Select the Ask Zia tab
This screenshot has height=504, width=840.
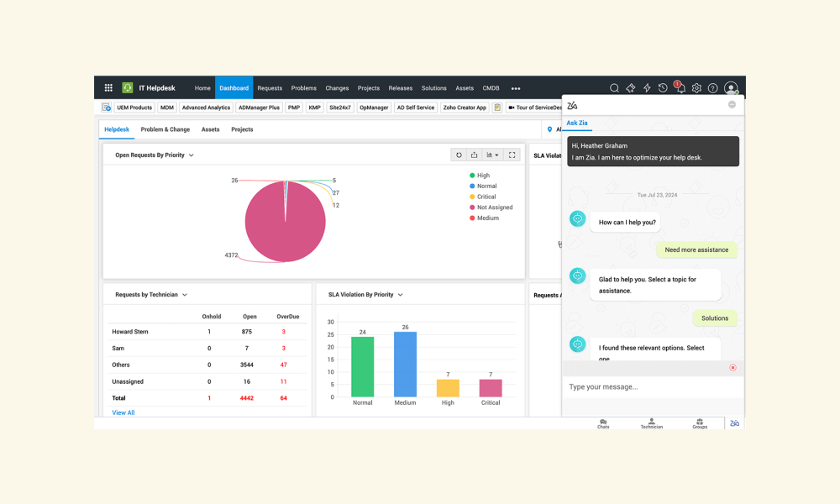click(x=577, y=123)
